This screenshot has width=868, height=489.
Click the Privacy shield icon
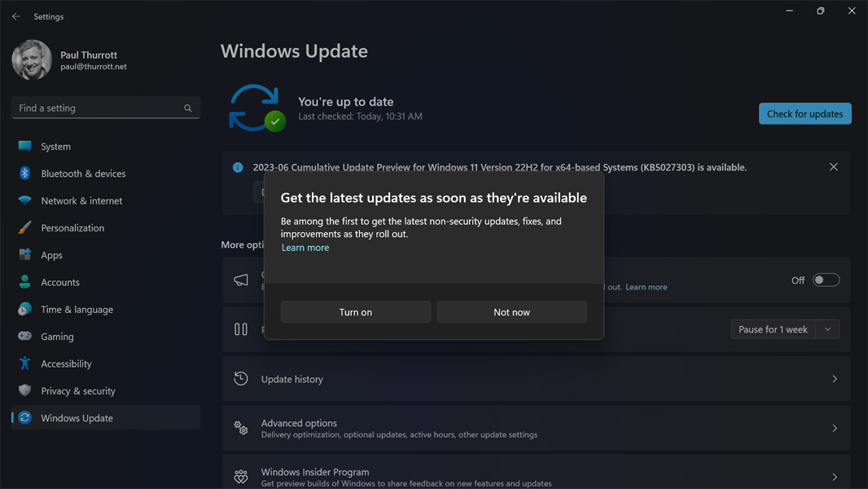[x=25, y=390]
